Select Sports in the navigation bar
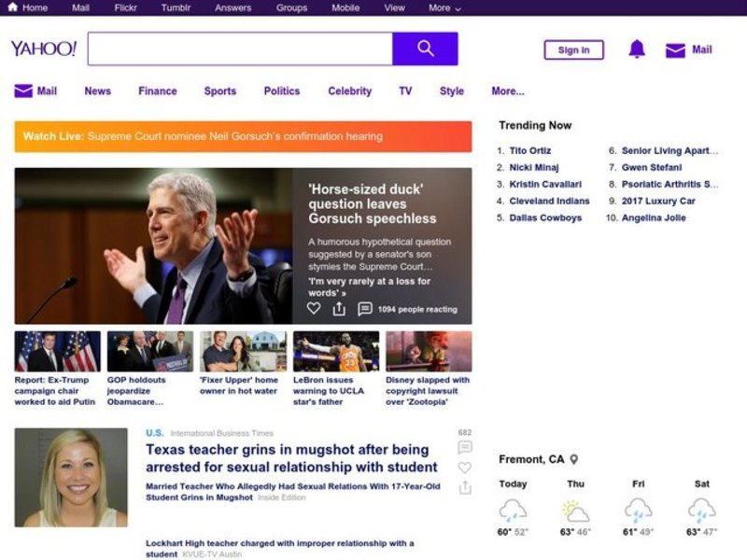 pyautogui.click(x=220, y=91)
